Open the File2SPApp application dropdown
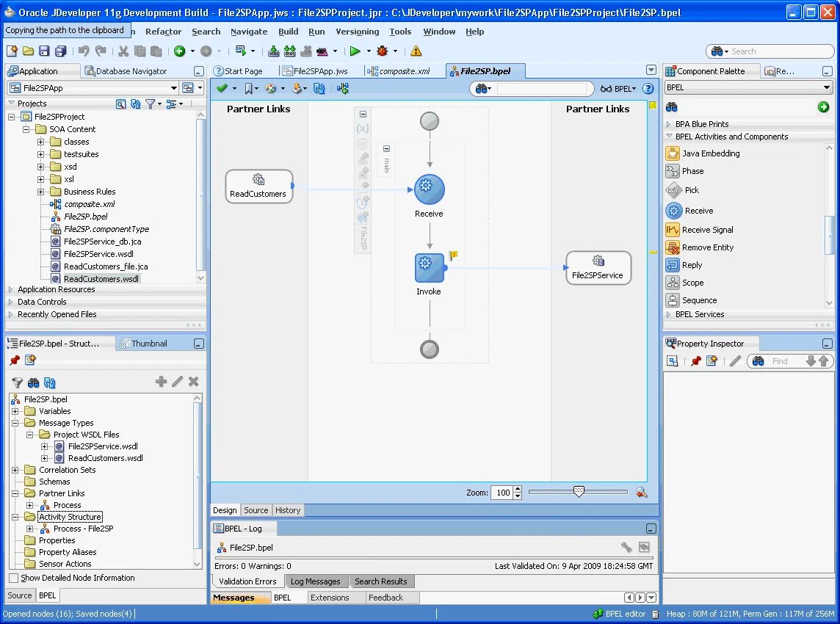The height and width of the screenshot is (624, 840). click(173, 88)
